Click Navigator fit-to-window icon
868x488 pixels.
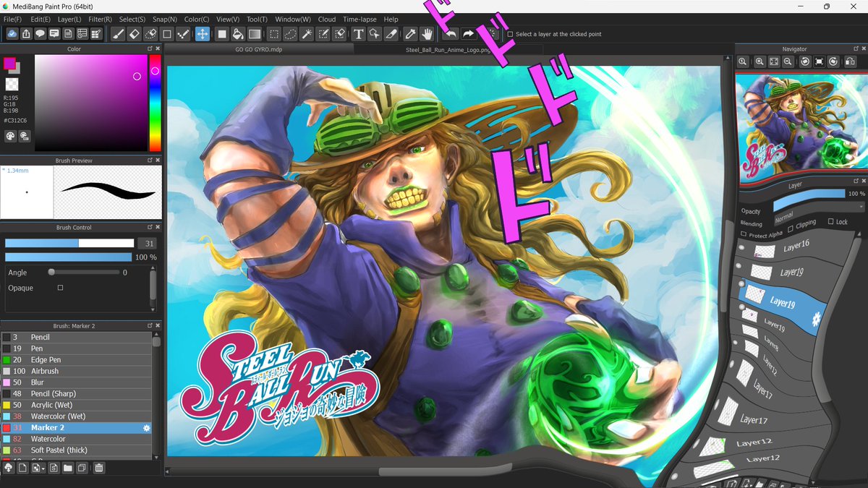point(774,62)
